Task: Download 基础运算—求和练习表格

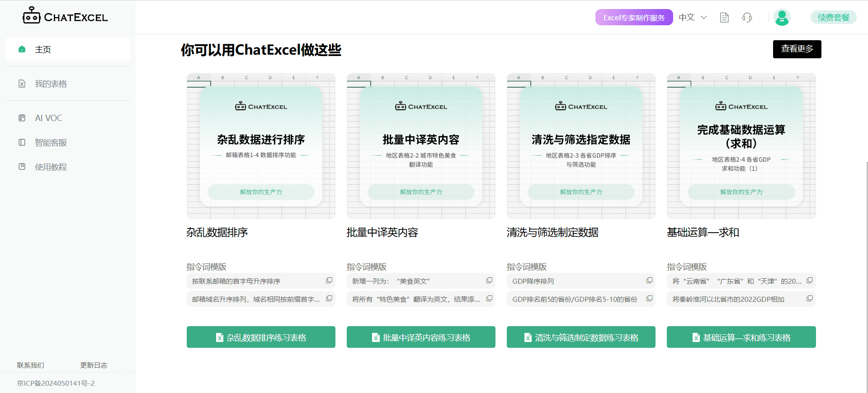Action: (741, 337)
